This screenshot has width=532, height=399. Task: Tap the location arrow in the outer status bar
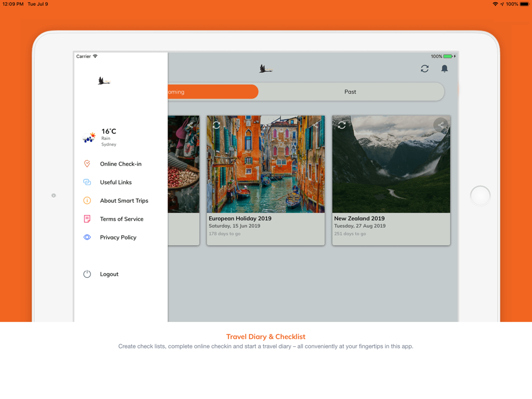click(x=502, y=4)
